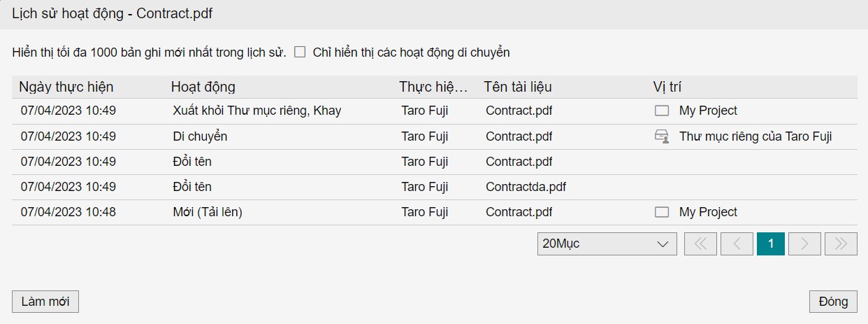868x324 pixels.
Task: Click the Làm mới button
Action: click(45, 302)
